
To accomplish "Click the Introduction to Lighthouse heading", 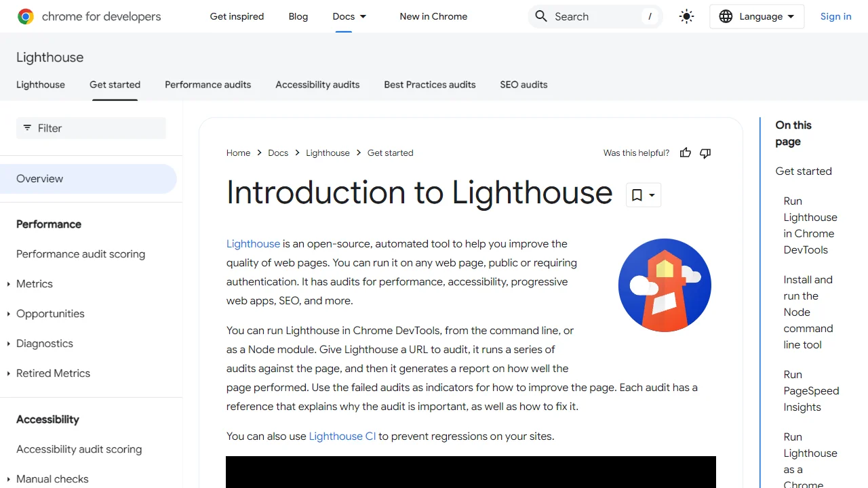I will [x=419, y=192].
